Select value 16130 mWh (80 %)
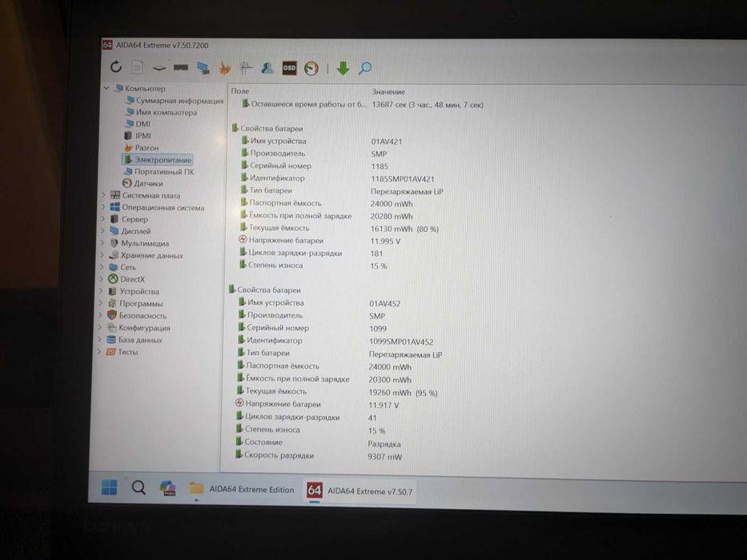Image resolution: width=747 pixels, height=560 pixels. click(x=404, y=229)
